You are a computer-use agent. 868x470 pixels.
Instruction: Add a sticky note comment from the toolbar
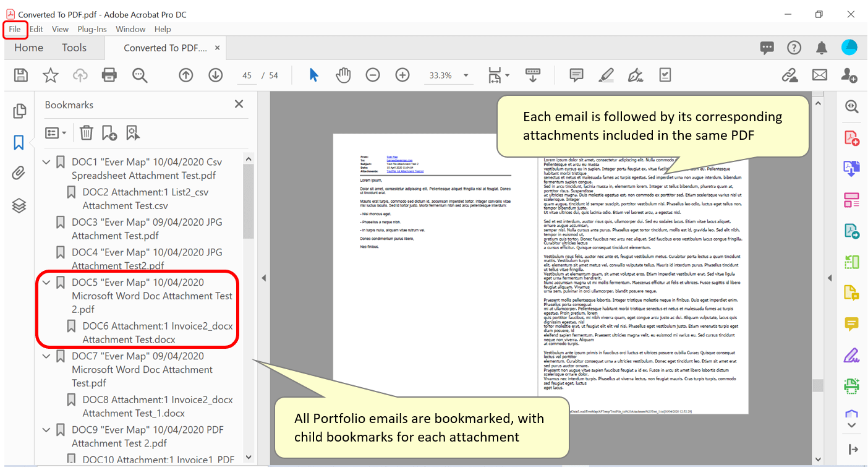click(x=576, y=75)
